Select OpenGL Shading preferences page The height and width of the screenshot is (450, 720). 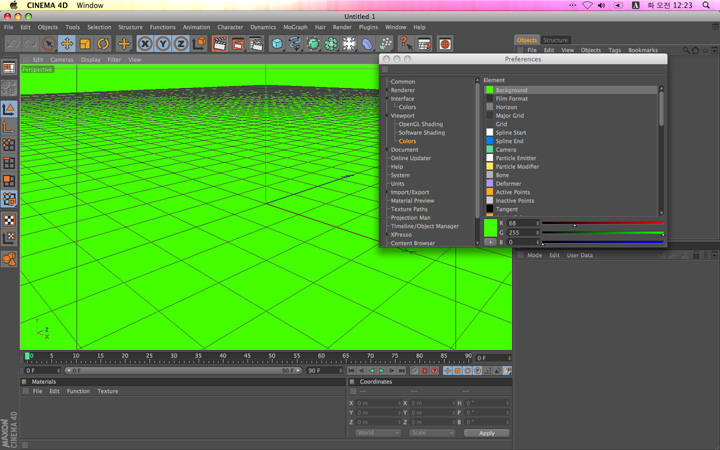[x=421, y=124]
